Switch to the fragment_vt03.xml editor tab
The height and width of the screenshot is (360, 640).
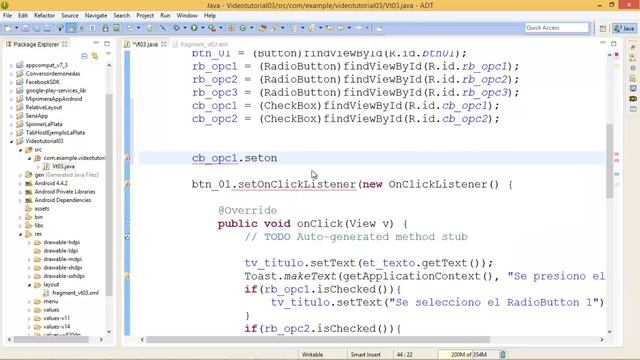point(200,44)
